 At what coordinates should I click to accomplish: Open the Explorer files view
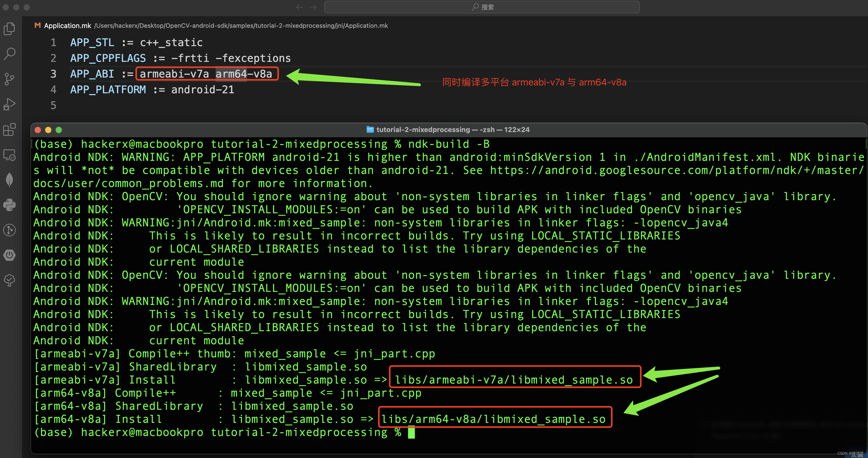coord(9,29)
